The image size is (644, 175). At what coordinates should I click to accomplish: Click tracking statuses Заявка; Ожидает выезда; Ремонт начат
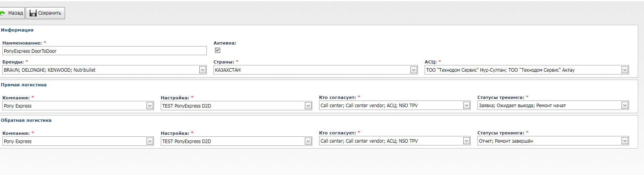click(522, 106)
